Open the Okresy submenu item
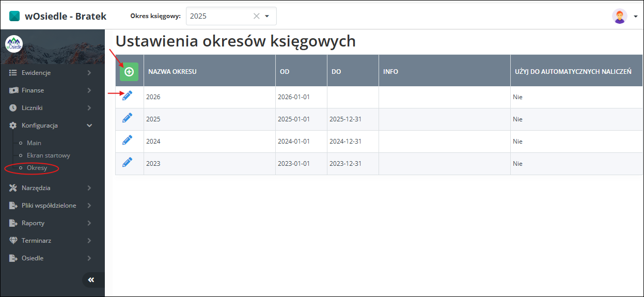 click(x=37, y=168)
